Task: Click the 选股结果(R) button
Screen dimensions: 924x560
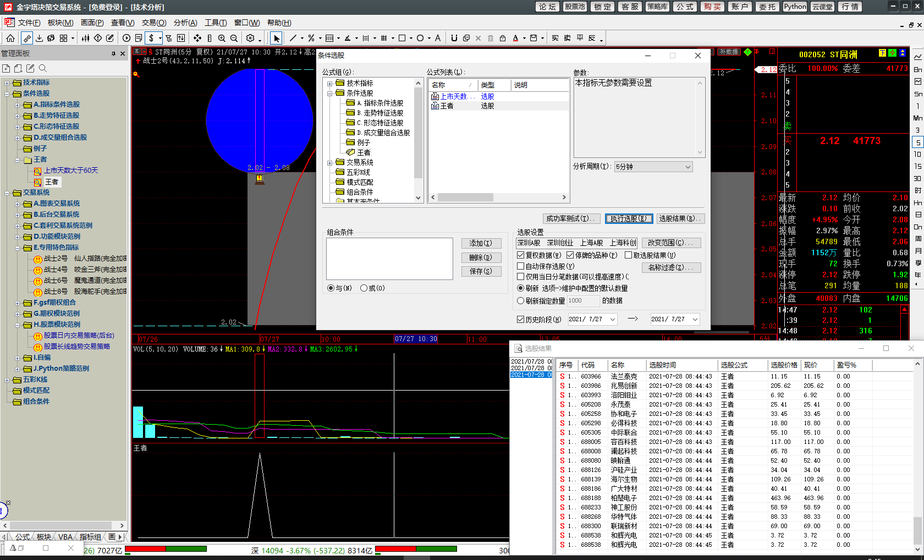Action: click(680, 218)
